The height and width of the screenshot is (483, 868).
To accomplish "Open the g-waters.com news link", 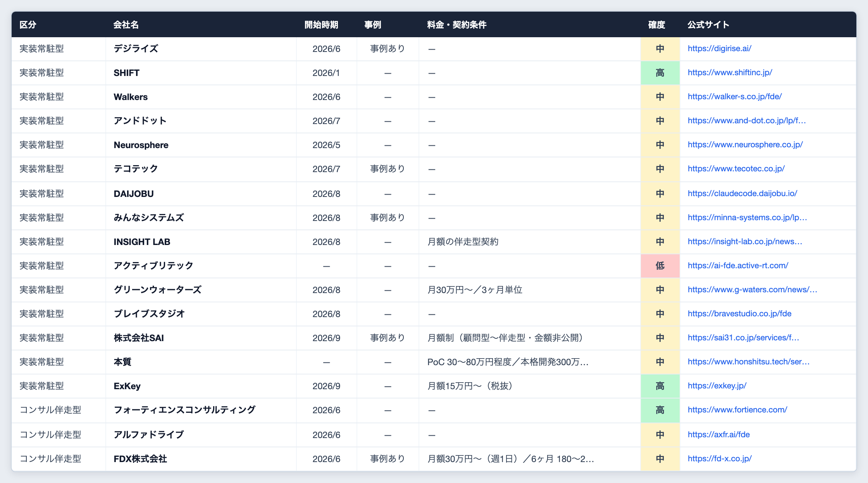I will [x=753, y=290].
